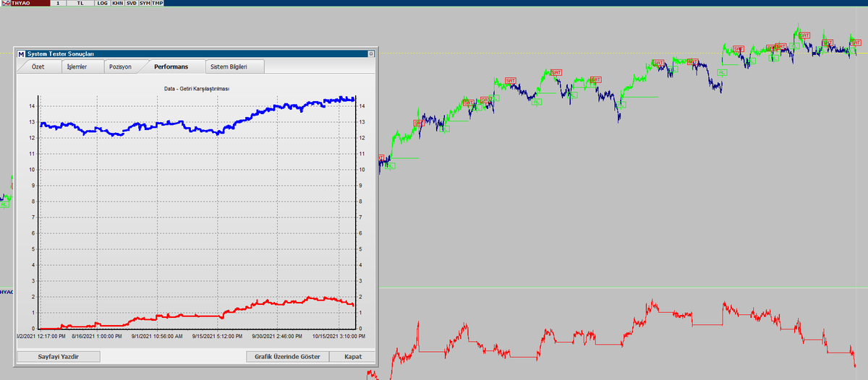Click the 9/1/2021 10:56:00 AM axis label
868x380 pixels.
click(158, 336)
